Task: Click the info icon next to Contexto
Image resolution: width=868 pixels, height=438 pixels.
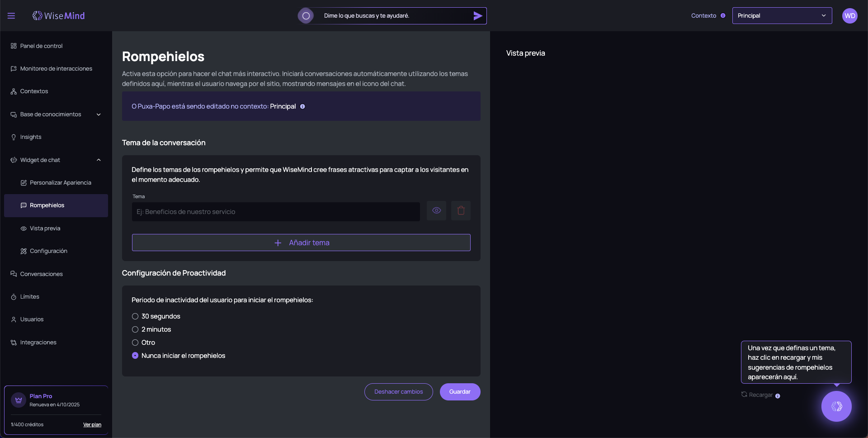Action: [x=723, y=16]
